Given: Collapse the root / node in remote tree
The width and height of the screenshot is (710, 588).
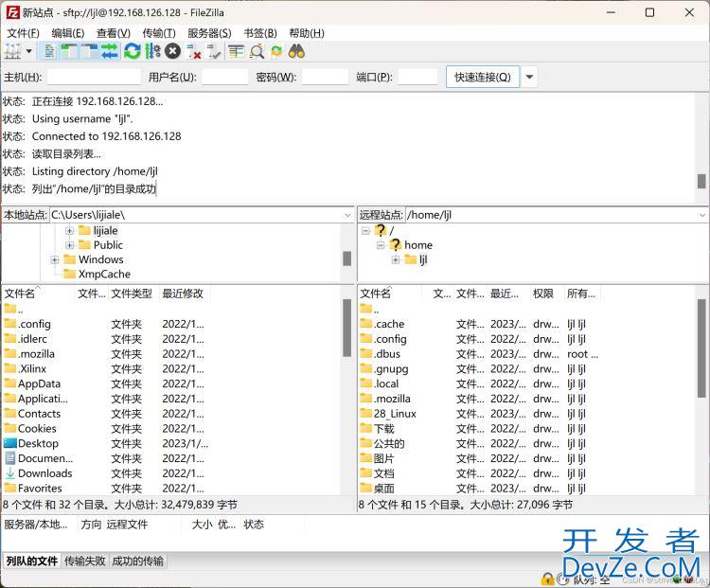Looking at the screenshot, I should (365, 231).
